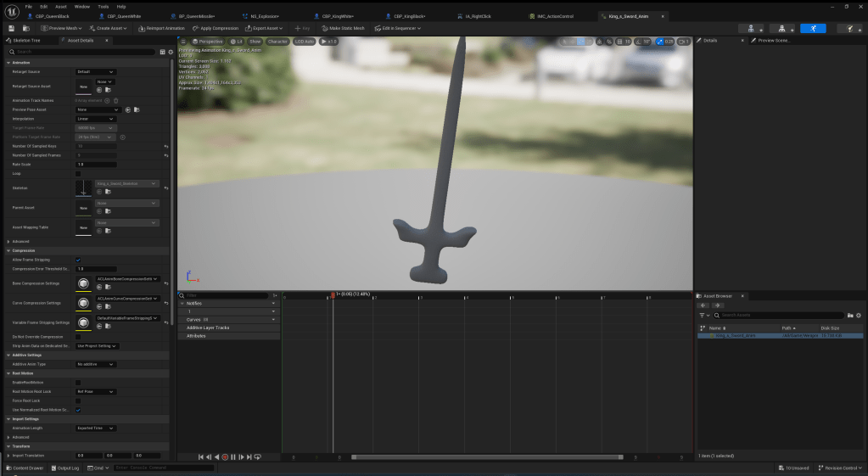Enable the EnableRootMotion checkbox

[79, 384]
